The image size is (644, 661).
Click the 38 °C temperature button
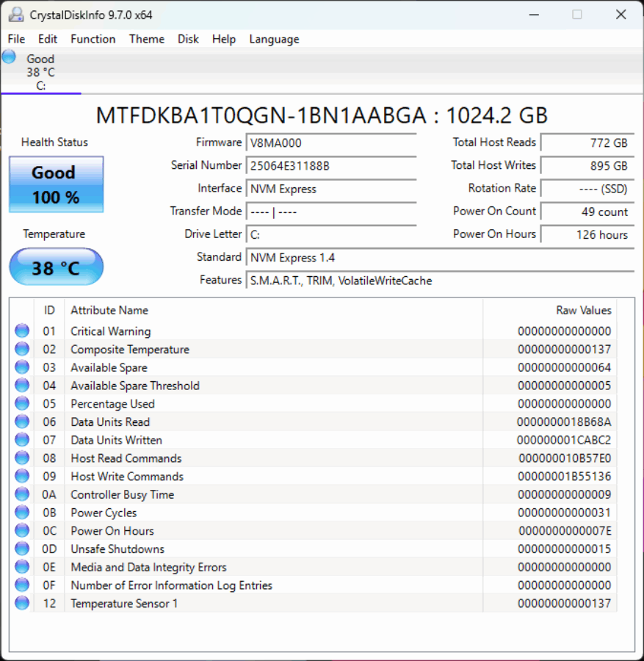(x=56, y=267)
